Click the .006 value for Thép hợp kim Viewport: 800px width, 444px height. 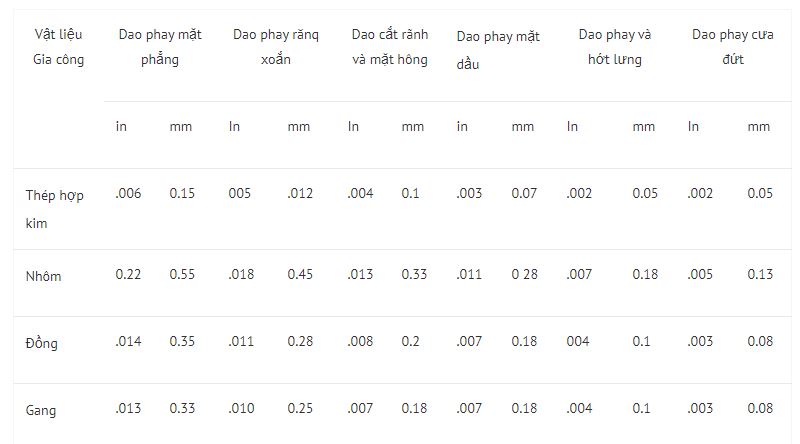(x=128, y=193)
